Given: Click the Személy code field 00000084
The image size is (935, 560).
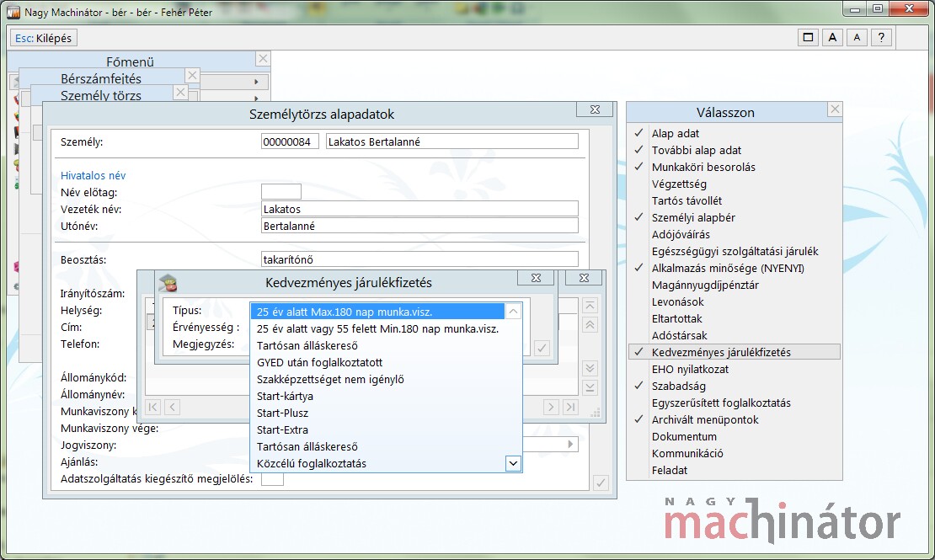Looking at the screenshot, I should coord(290,142).
